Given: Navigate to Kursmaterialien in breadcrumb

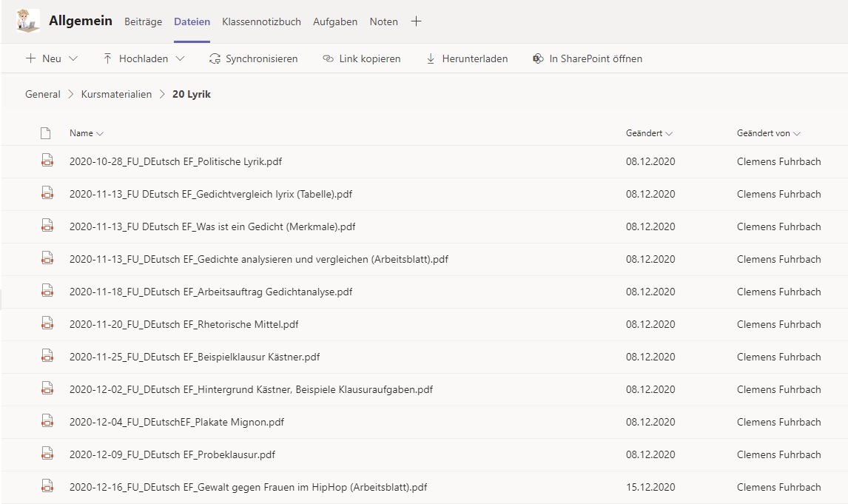Looking at the screenshot, I should pos(116,94).
